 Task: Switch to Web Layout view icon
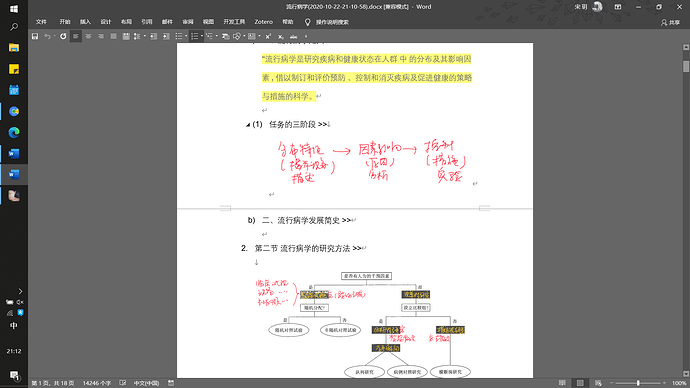click(598, 383)
